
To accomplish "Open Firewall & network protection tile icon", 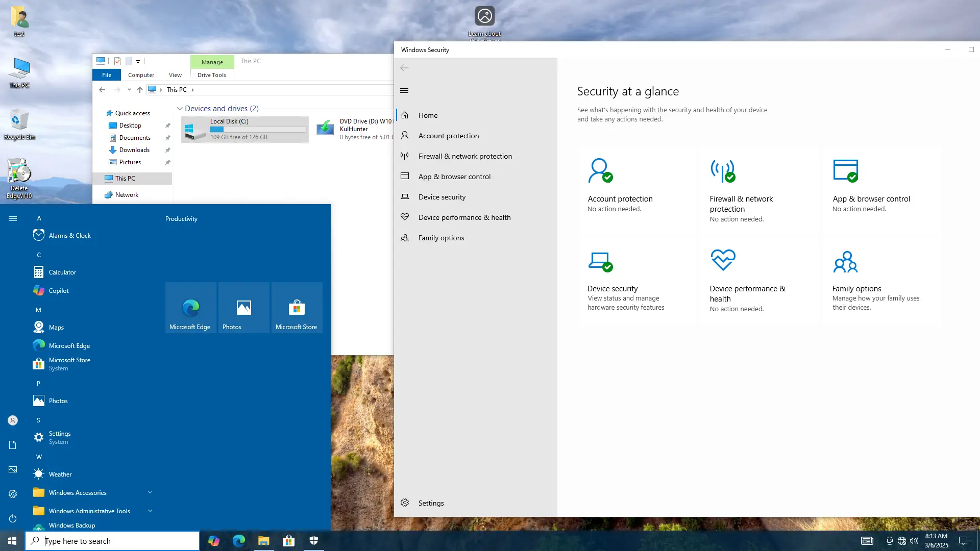I will [723, 171].
